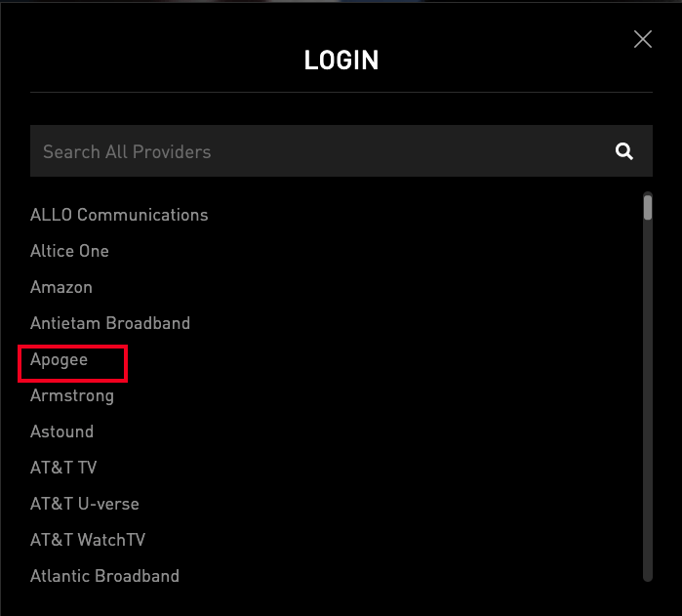682x616 pixels.
Task: Open AT&T WatchTV login
Action: [88, 540]
